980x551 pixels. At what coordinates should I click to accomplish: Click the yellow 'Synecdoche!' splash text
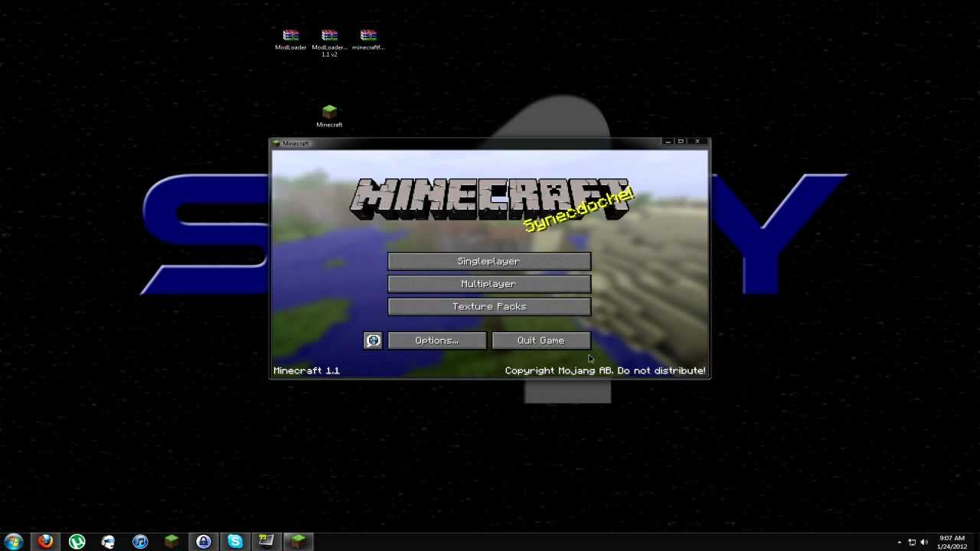(579, 210)
